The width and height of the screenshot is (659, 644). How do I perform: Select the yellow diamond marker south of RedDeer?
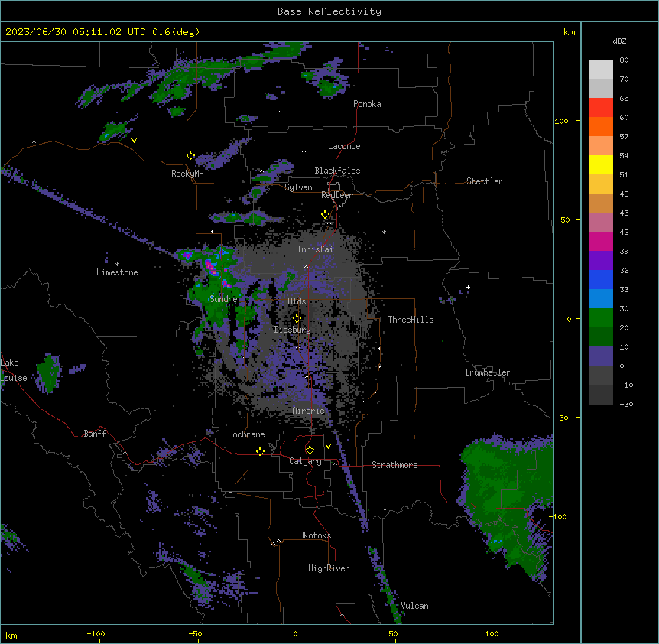(x=326, y=215)
